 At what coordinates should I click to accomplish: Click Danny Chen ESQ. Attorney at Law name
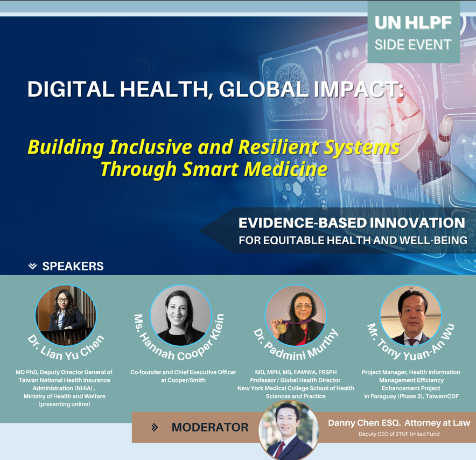coord(398,423)
